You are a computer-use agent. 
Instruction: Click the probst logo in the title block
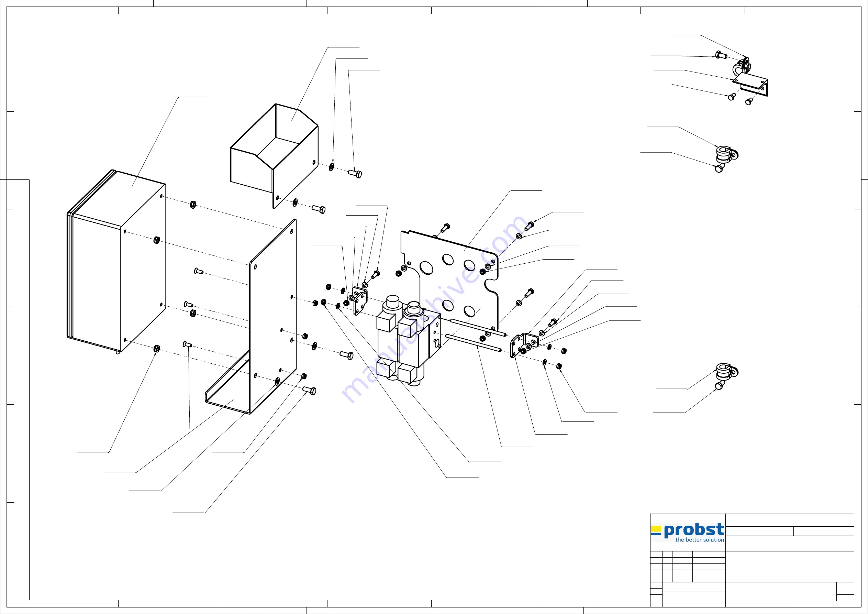tap(687, 531)
